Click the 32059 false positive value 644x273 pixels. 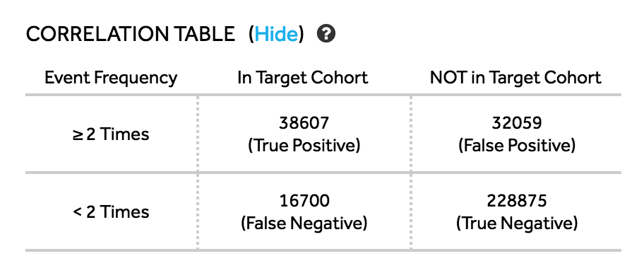[x=517, y=122]
